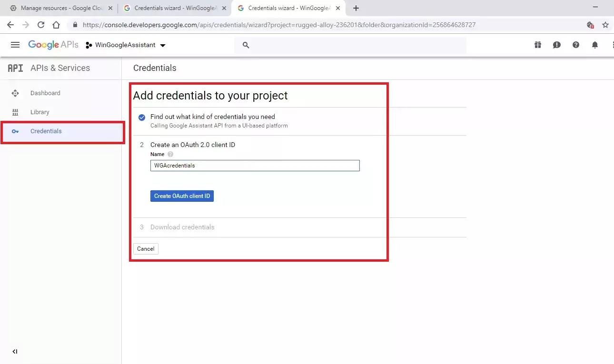Open the help question mark icon
Screen dimensions: 614x364
tap(576, 45)
